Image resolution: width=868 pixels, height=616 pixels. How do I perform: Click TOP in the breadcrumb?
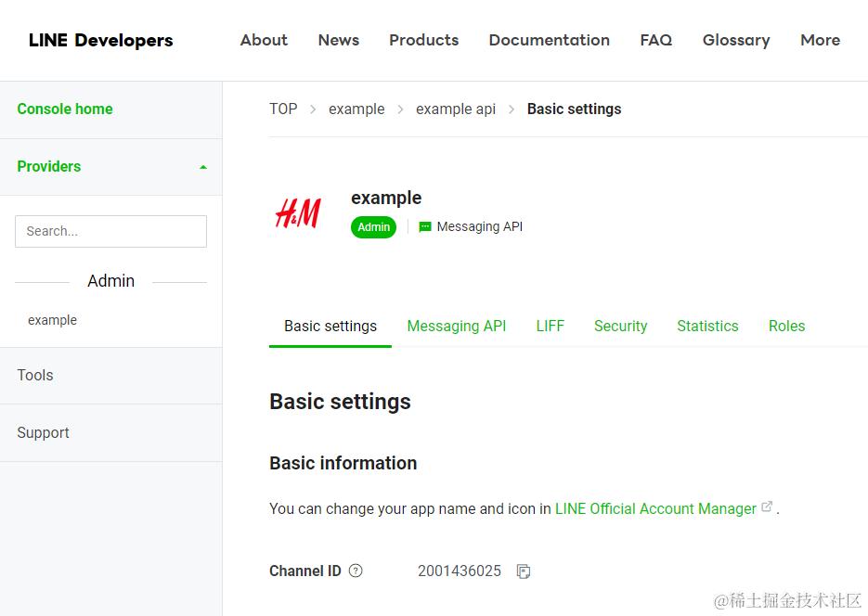[283, 109]
